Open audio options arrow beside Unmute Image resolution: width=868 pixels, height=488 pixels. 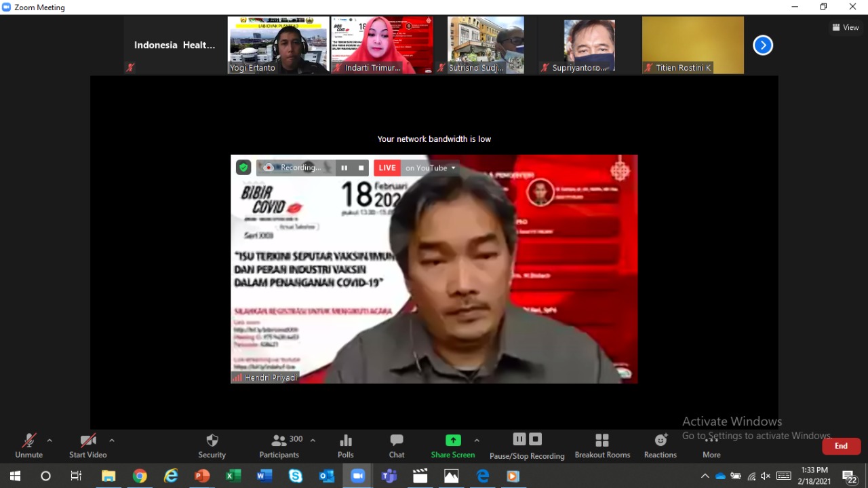(50, 440)
